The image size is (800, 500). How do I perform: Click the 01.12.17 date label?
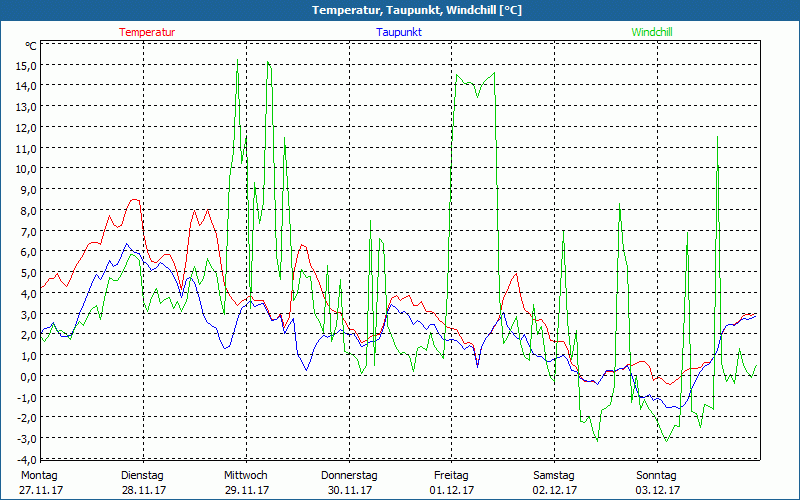(x=451, y=490)
